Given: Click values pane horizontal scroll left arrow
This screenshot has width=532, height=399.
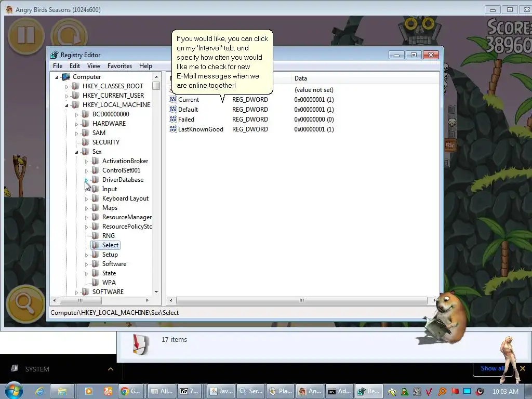Looking at the screenshot, I should click(x=170, y=300).
